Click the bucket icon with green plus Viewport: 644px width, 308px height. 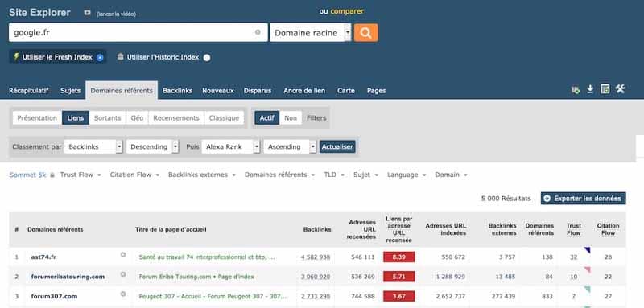576,90
